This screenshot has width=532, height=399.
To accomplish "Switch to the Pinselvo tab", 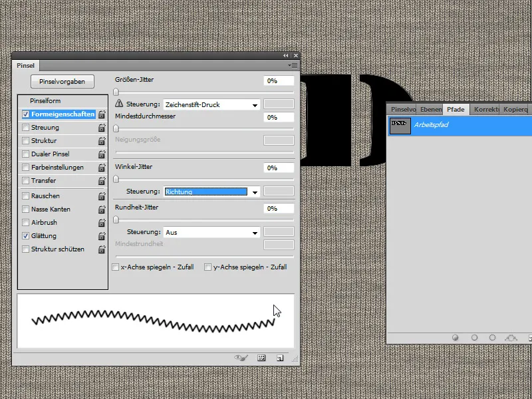I will coord(403,109).
